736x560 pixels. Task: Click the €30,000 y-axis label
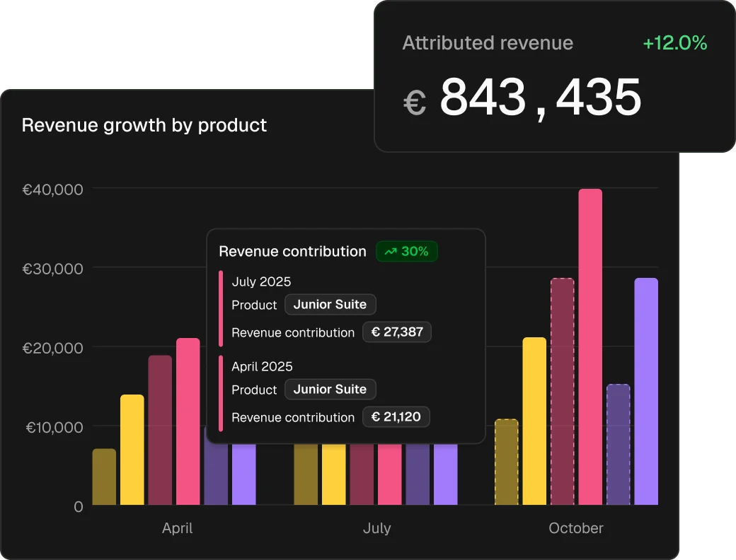(x=52, y=269)
